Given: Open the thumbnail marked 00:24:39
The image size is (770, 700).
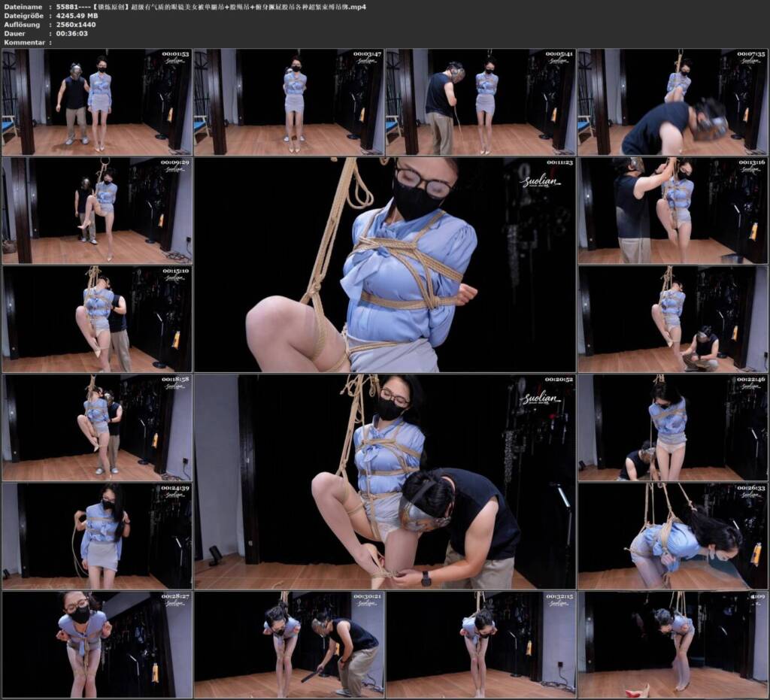Looking at the screenshot, I should pos(97,536).
